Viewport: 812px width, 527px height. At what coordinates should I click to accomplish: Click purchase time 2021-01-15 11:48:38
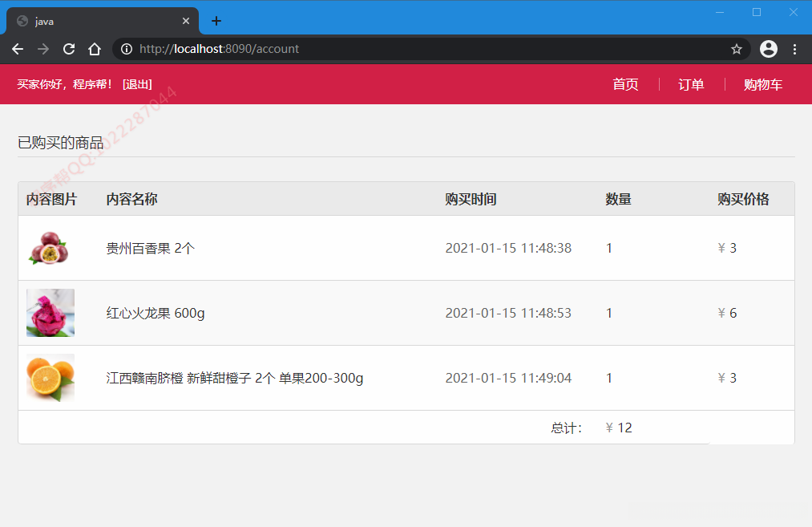tap(508, 248)
